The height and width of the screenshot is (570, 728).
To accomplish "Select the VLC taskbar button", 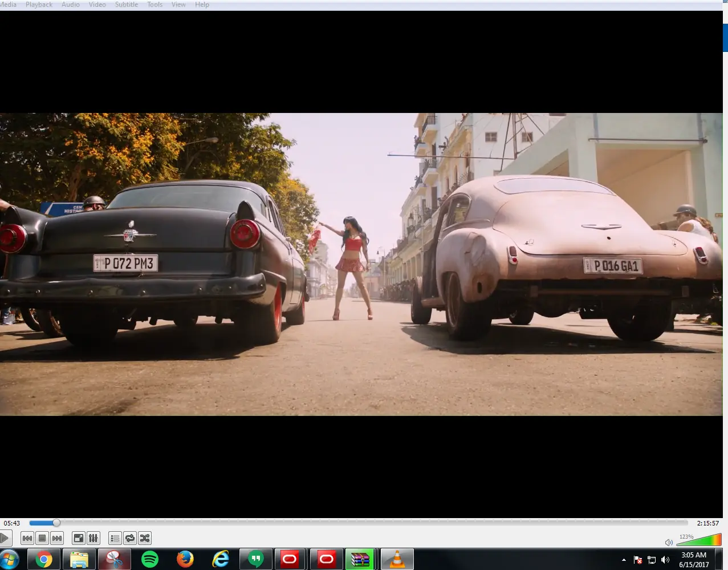I will 397,560.
